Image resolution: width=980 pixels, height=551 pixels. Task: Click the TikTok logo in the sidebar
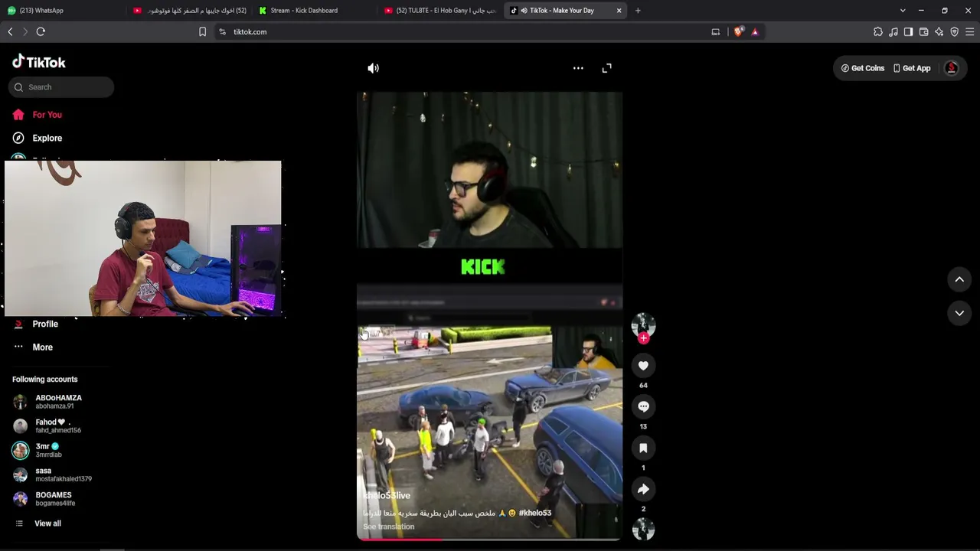[39, 62]
